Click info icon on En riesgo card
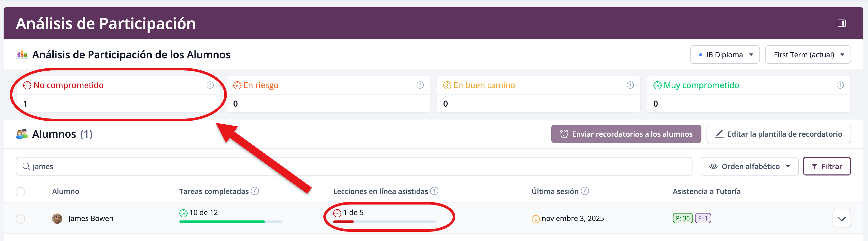The image size is (868, 241). pos(420,85)
